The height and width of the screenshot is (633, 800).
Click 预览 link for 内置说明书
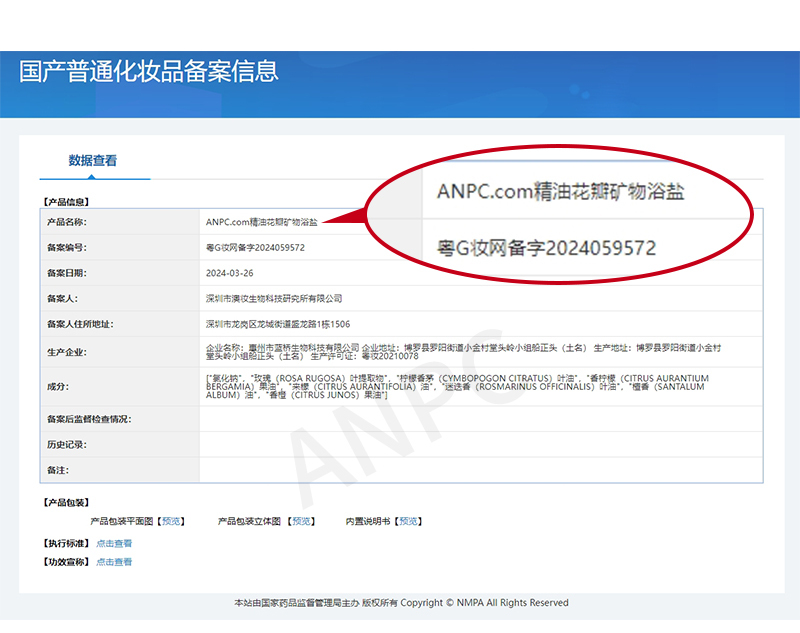[x=407, y=521]
